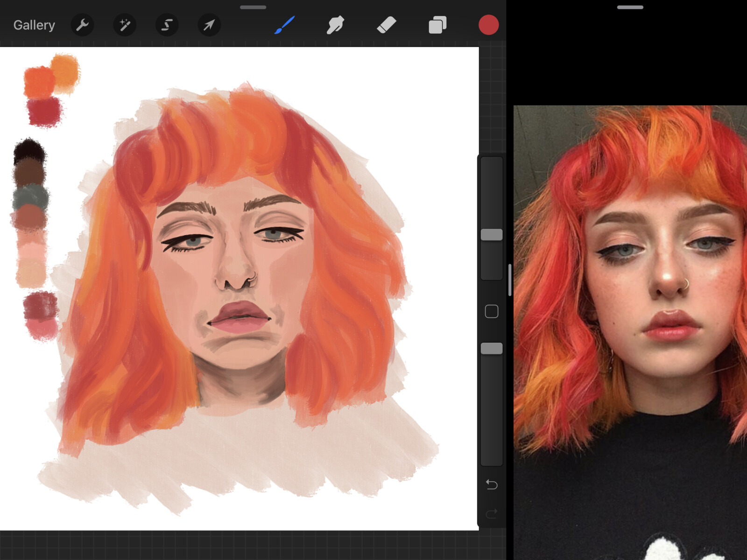The height and width of the screenshot is (560, 747).
Task: Open the Layers panel
Action: (x=437, y=25)
